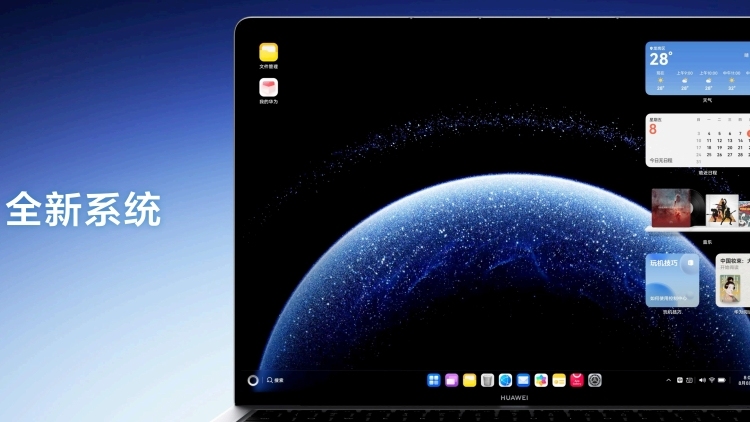
Task: Open the trash bin in dock
Action: tap(487, 380)
